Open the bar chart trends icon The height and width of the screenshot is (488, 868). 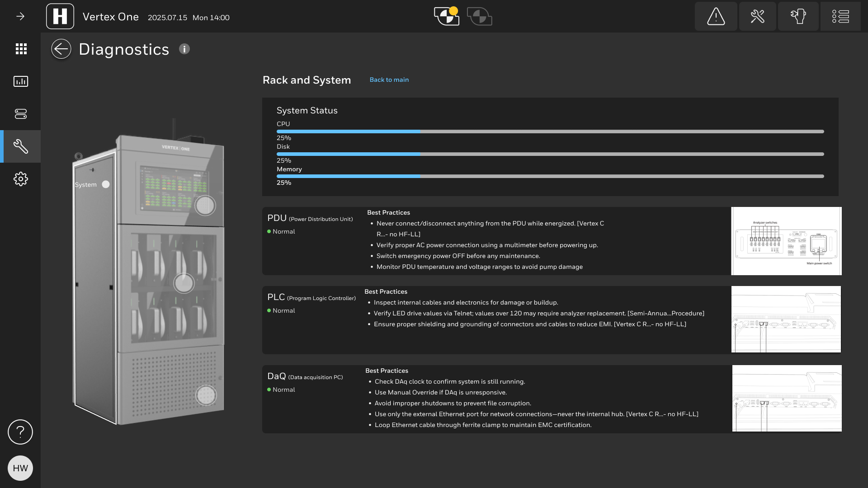point(21,81)
